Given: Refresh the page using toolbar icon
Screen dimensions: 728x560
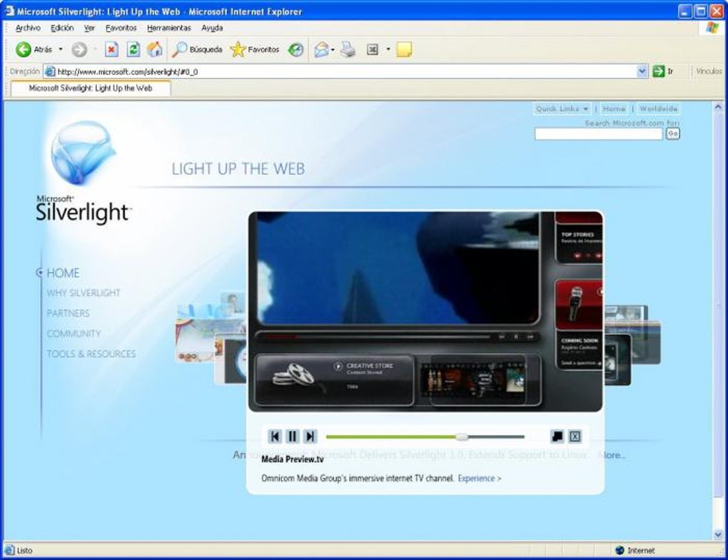Looking at the screenshot, I should [133, 49].
